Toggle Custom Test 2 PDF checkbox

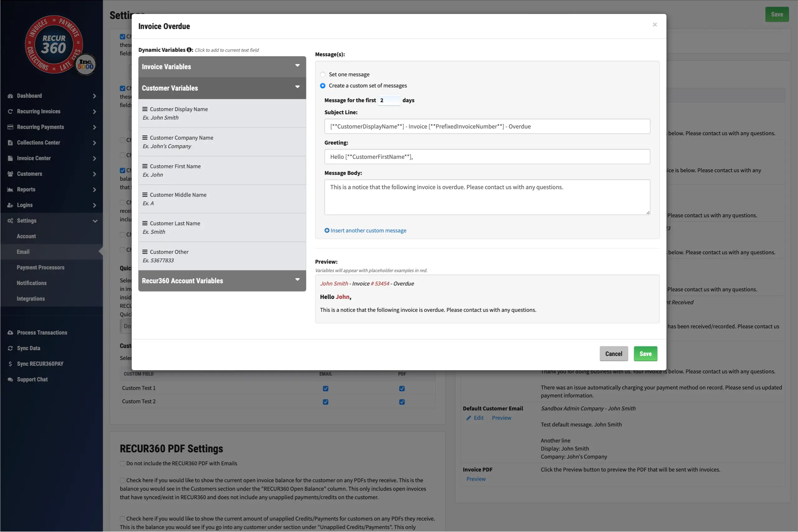(x=402, y=402)
